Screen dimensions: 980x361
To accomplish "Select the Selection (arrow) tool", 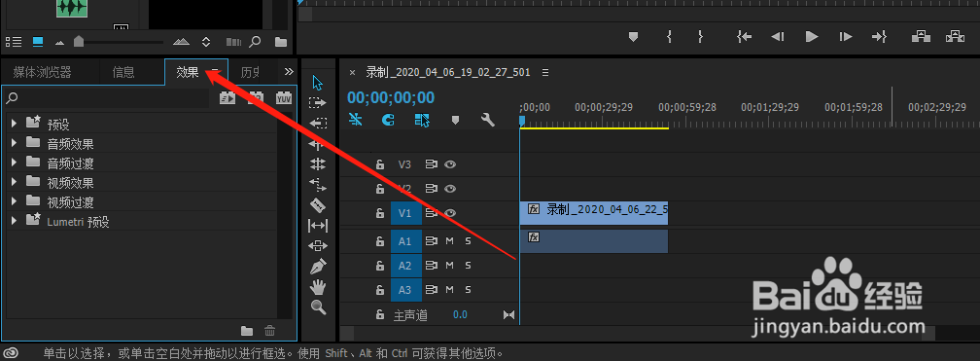I will click(x=318, y=83).
